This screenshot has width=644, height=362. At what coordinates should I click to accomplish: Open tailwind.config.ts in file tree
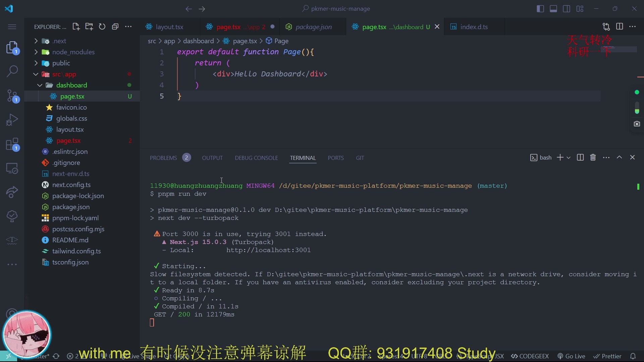[76, 251]
